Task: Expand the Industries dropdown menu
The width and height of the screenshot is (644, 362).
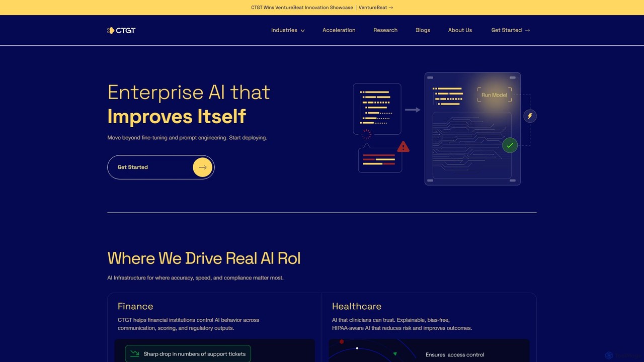Action: (288, 30)
